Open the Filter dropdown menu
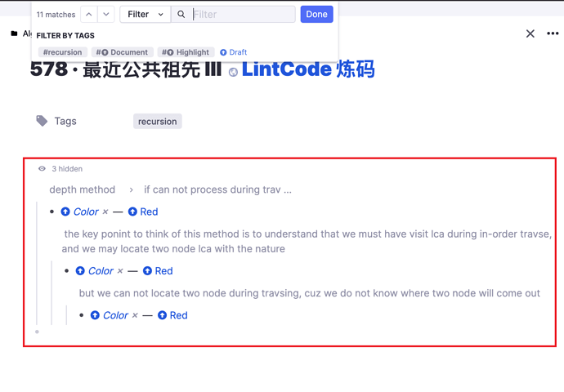This screenshot has width=564, height=392. pyautogui.click(x=145, y=15)
